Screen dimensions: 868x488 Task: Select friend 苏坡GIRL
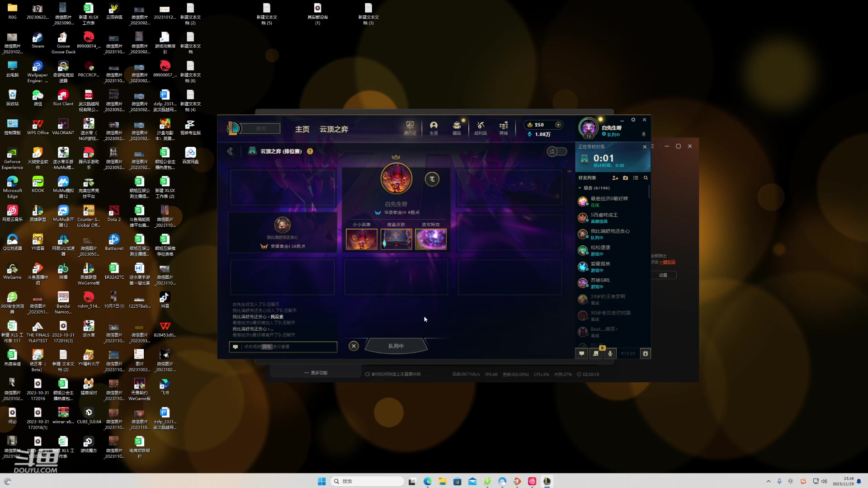point(612,283)
